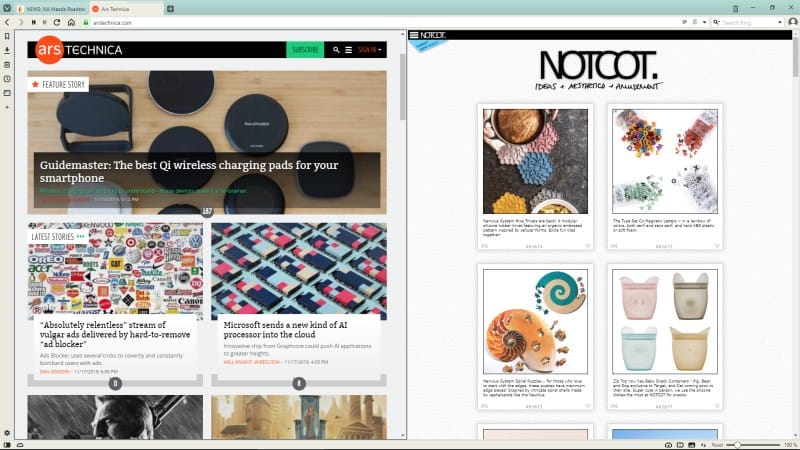Open the Notes panel in sidebar
The width and height of the screenshot is (800, 450).
click(7, 65)
